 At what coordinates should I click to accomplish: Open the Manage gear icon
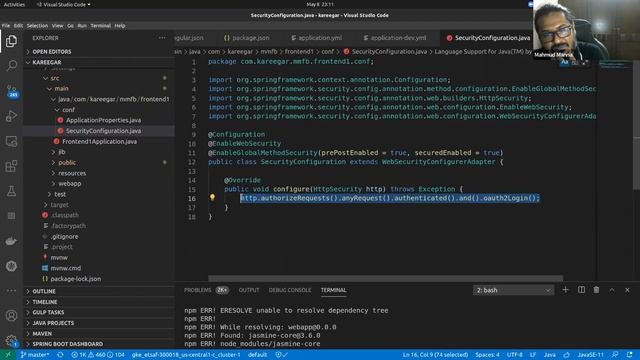11,340
